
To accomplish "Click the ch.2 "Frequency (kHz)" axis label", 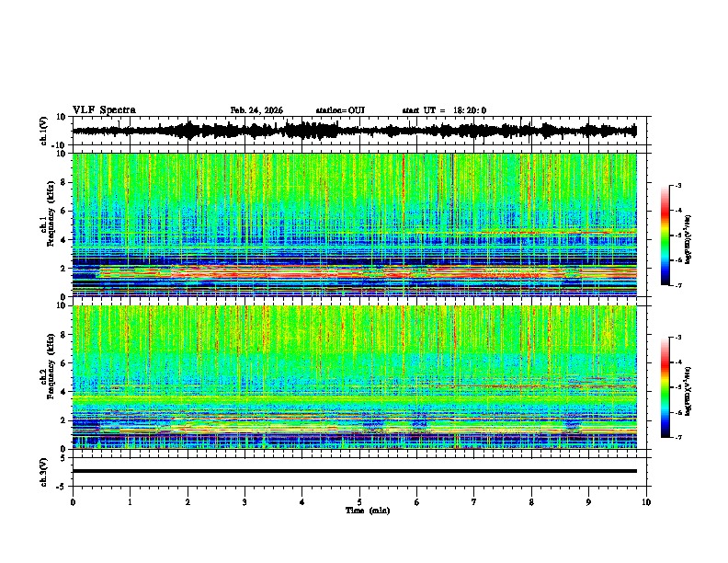I will [x=51, y=366].
